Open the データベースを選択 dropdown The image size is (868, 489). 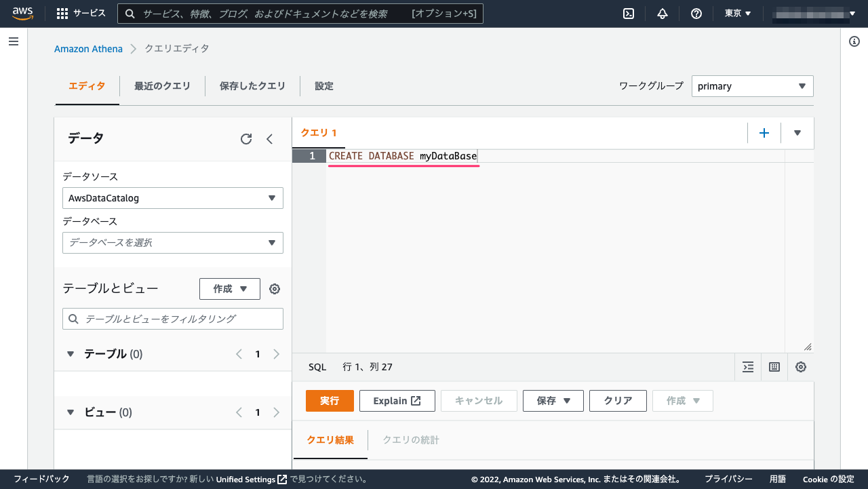pyautogui.click(x=173, y=243)
